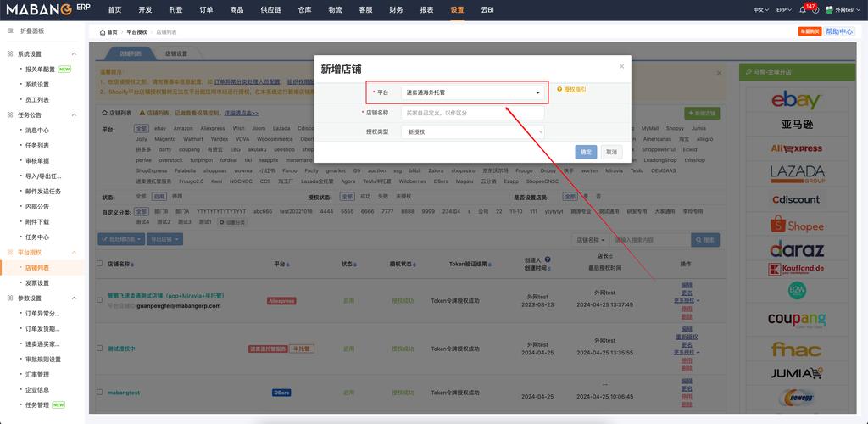Screen dimensions: 868x424
Task: Click the green 新增店铺 button
Action: pos(702,114)
